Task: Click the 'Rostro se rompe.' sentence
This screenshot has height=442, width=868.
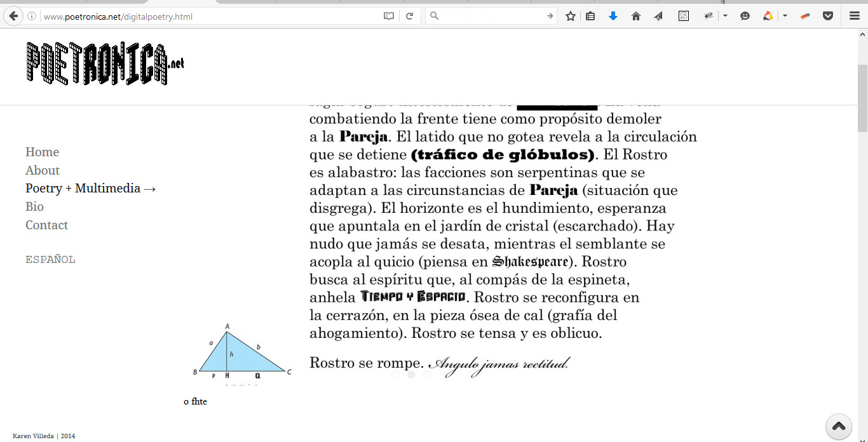Action: tap(366, 363)
